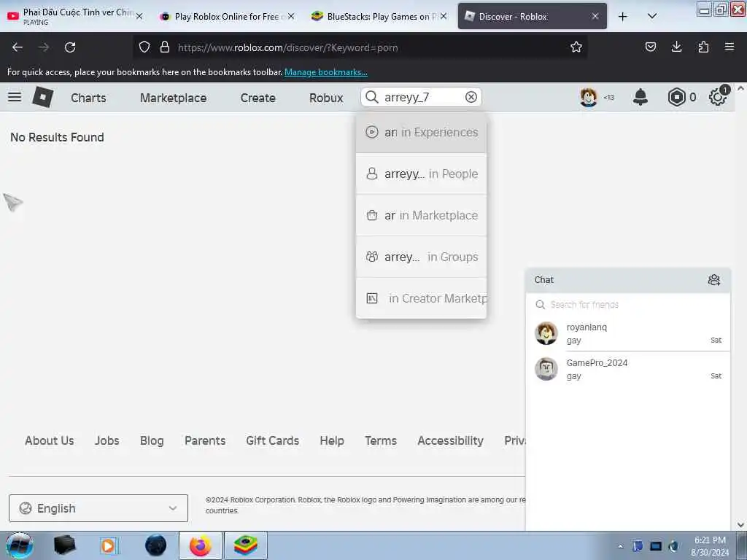Open the Firefox downloads panel

[676, 47]
